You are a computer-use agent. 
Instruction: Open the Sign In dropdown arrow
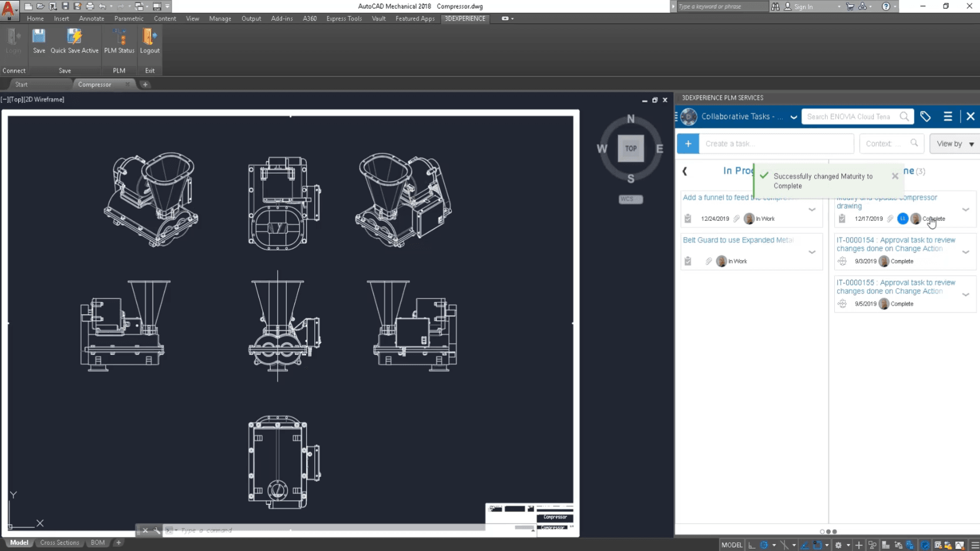click(x=839, y=6)
